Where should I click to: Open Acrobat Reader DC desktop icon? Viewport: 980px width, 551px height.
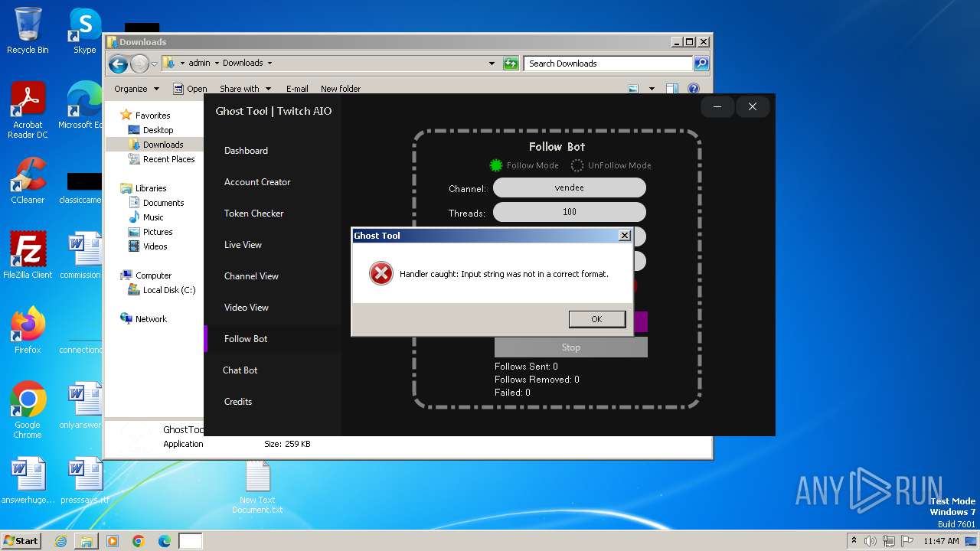tap(28, 109)
